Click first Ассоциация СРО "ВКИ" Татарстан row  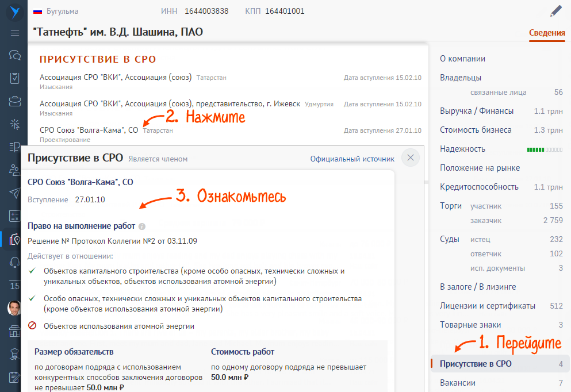click(116, 78)
